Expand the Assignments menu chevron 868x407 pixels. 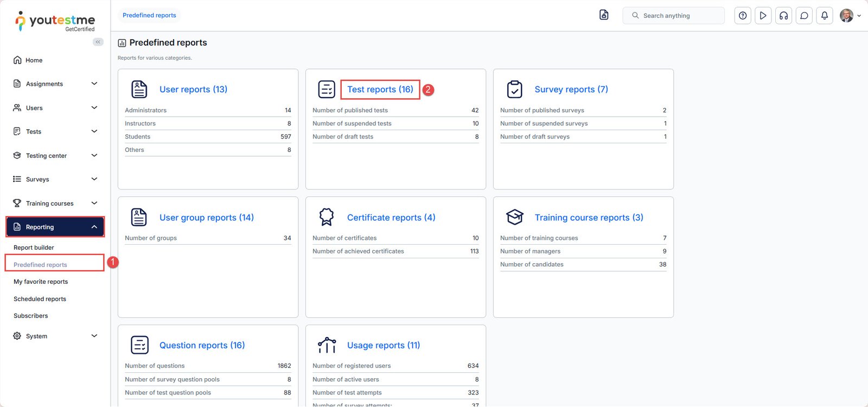(94, 84)
